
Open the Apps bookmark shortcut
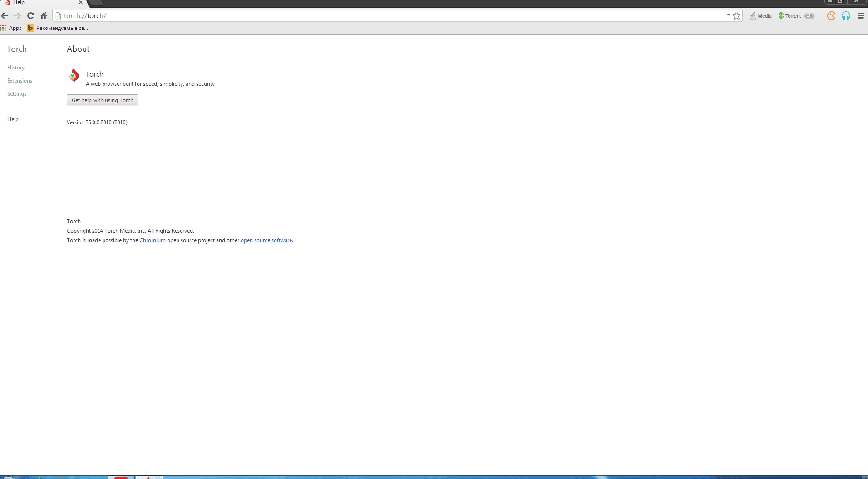pyautogui.click(x=11, y=28)
